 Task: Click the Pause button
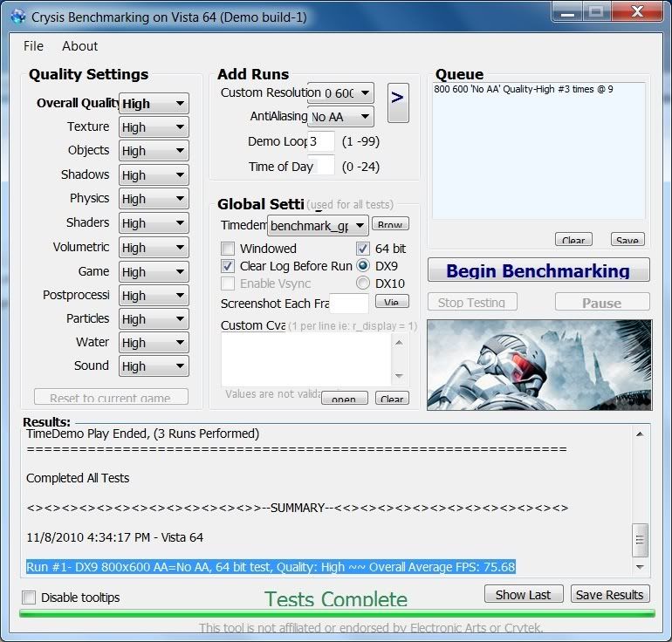click(602, 302)
